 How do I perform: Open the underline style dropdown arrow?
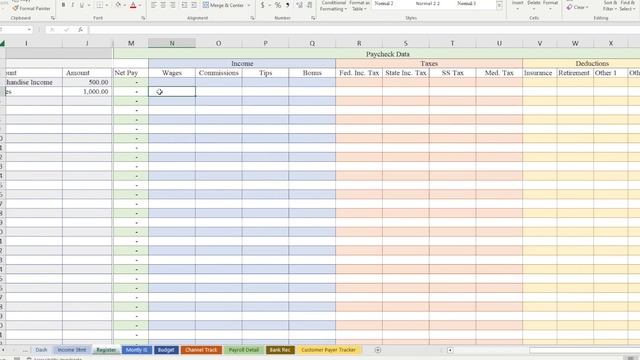89,5
